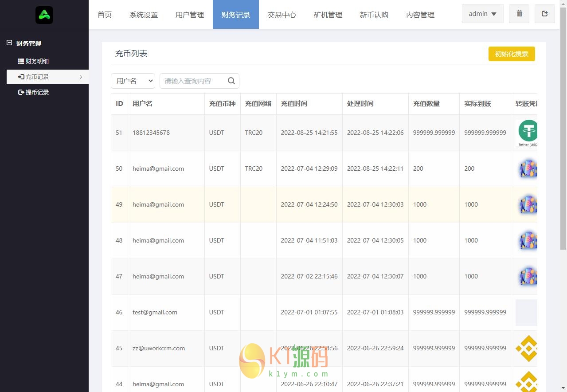The image size is (567, 392).
Task: Switch to the 矿机管理 tab
Action: [x=328, y=15]
